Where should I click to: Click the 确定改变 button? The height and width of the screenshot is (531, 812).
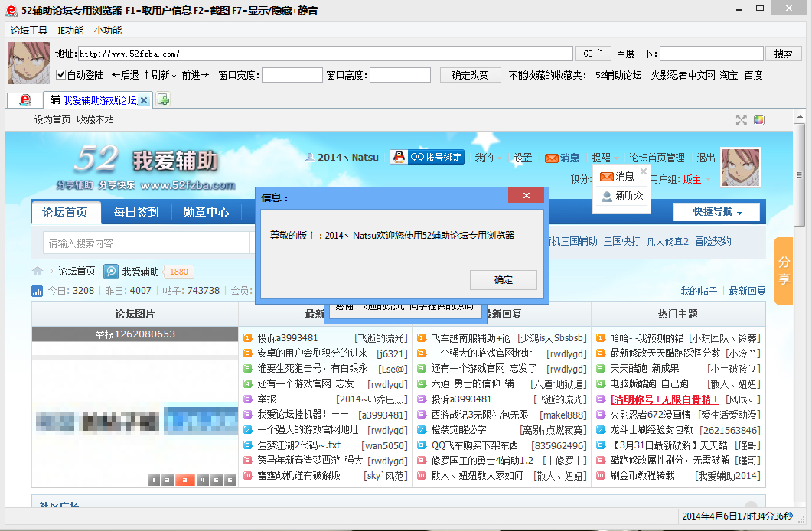470,76
